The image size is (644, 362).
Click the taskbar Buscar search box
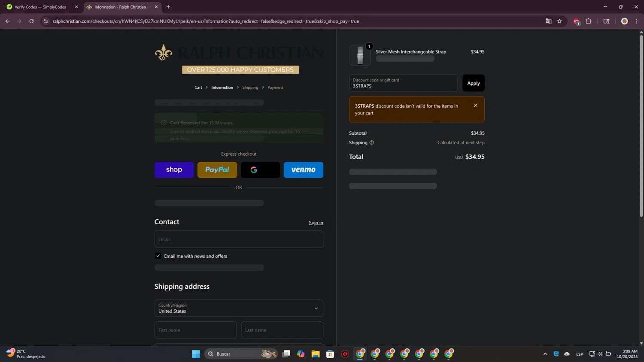click(x=241, y=354)
